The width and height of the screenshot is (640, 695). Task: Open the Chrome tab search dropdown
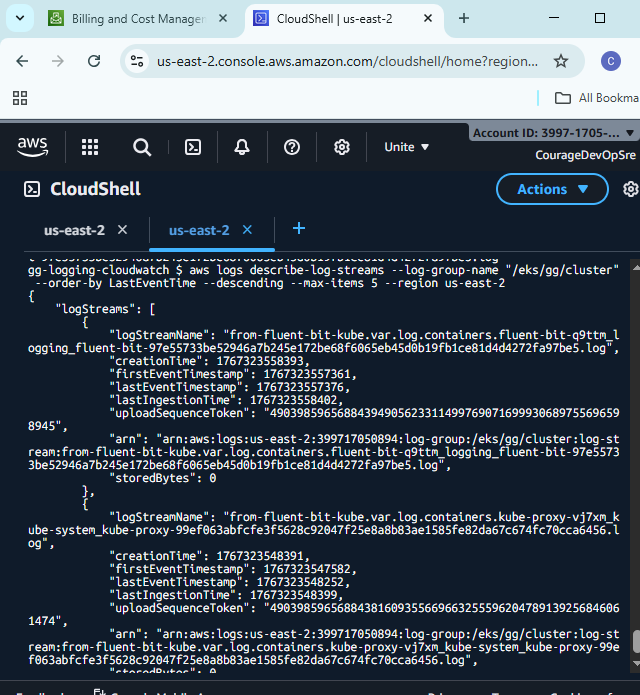(x=22, y=18)
